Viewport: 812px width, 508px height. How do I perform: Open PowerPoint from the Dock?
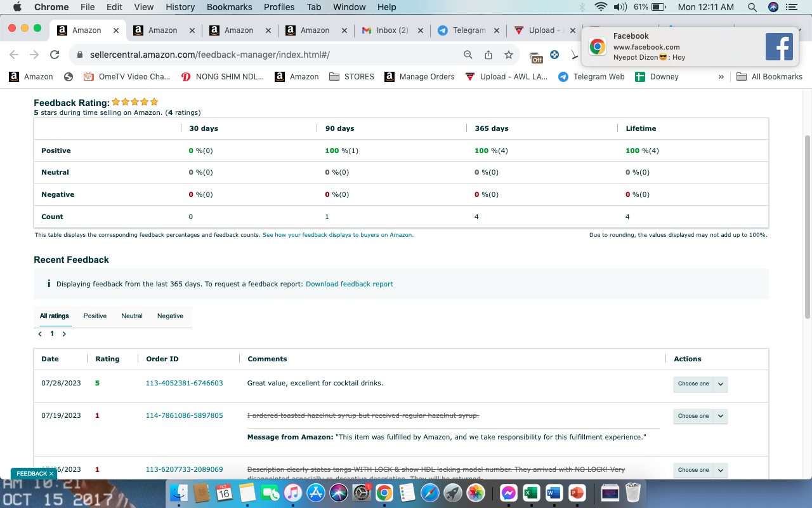pyautogui.click(x=577, y=493)
